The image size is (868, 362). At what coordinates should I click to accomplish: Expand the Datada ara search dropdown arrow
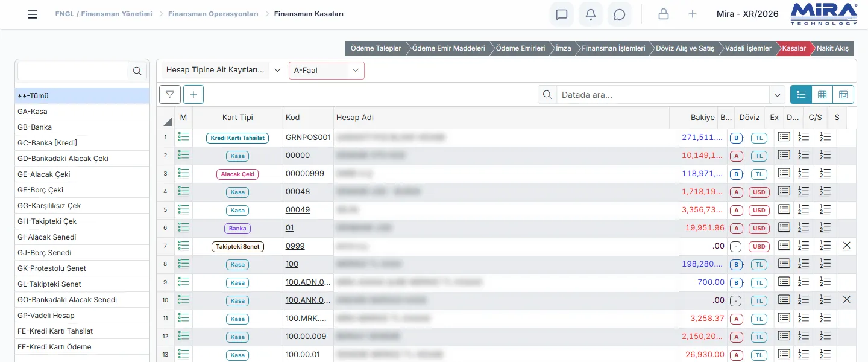(778, 95)
